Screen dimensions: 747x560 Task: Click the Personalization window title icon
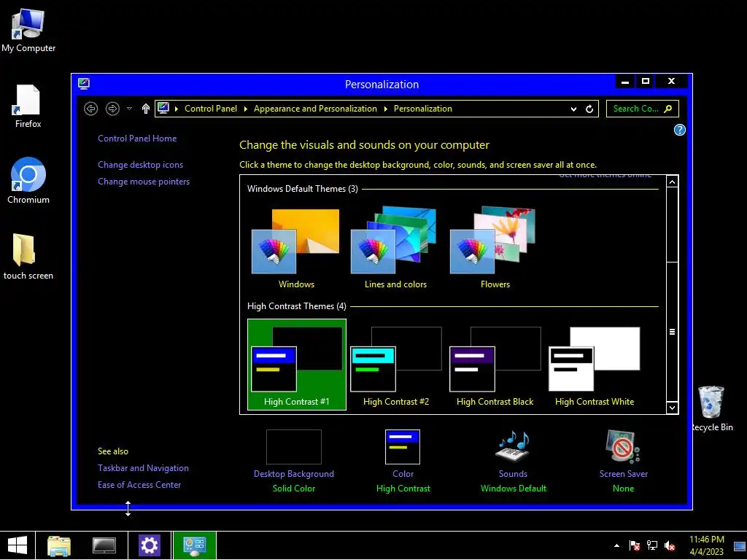(x=84, y=85)
